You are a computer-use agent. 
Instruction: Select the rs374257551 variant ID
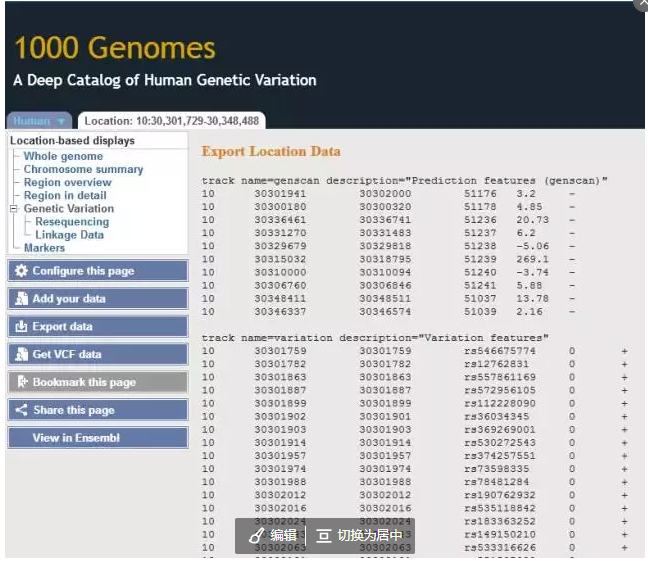500,456
